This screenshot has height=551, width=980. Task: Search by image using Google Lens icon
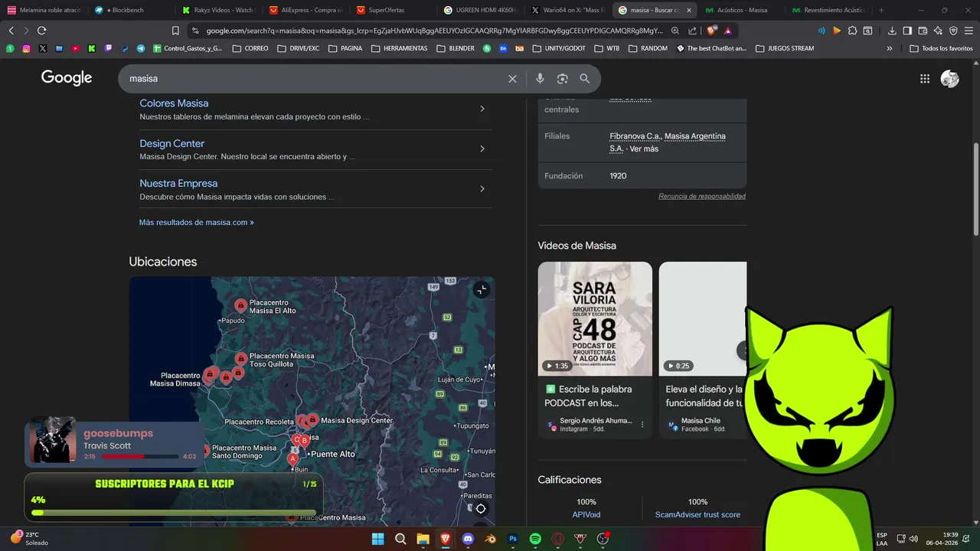[563, 79]
